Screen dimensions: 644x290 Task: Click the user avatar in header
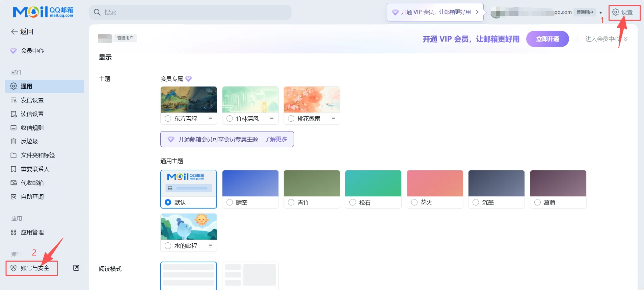coord(497,13)
